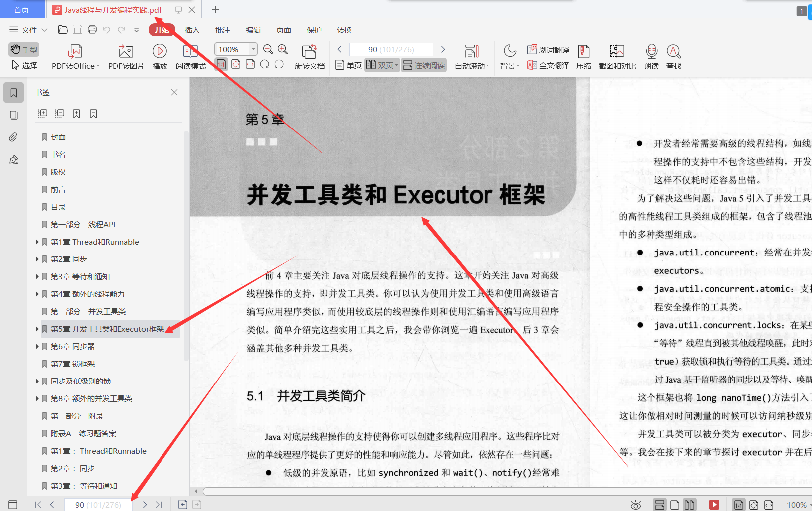Screen dimensions: 812x511
Task: Expand the 第6章 同步器 bookmark
Action: (x=37, y=347)
